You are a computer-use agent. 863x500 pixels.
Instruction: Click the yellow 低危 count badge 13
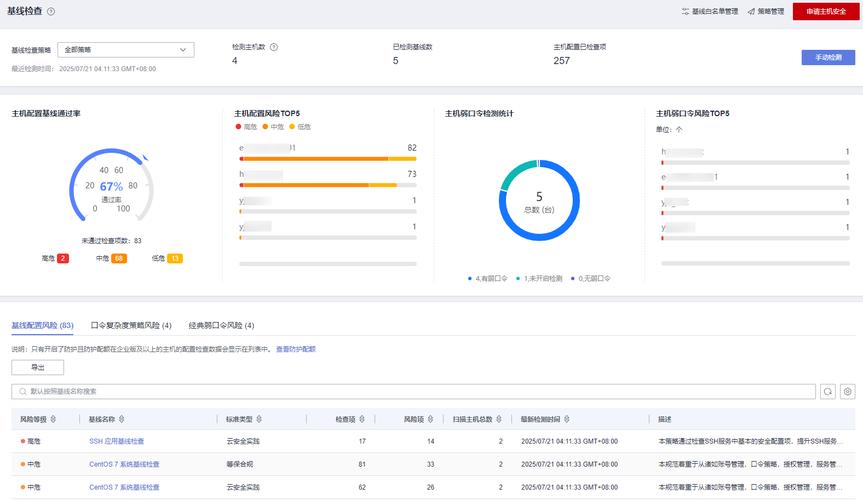175,258
